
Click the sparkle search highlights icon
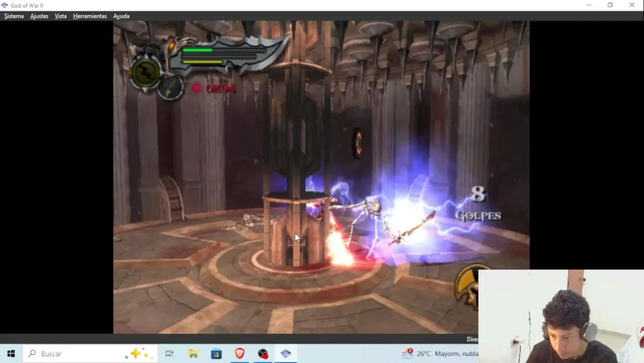(138, 354)
